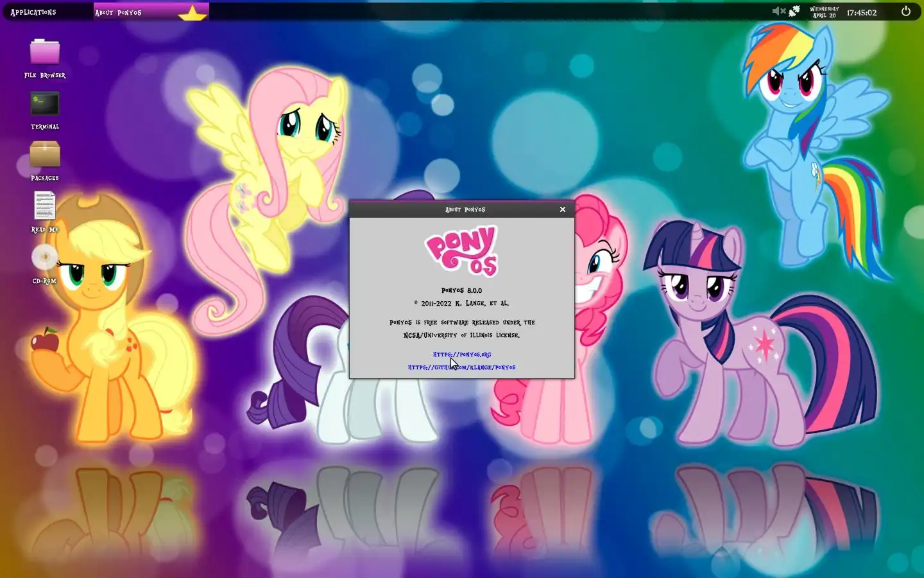924x578 pixels.
Task: Click the About PonyOS window title bar
Action: [x=462, y=209]
